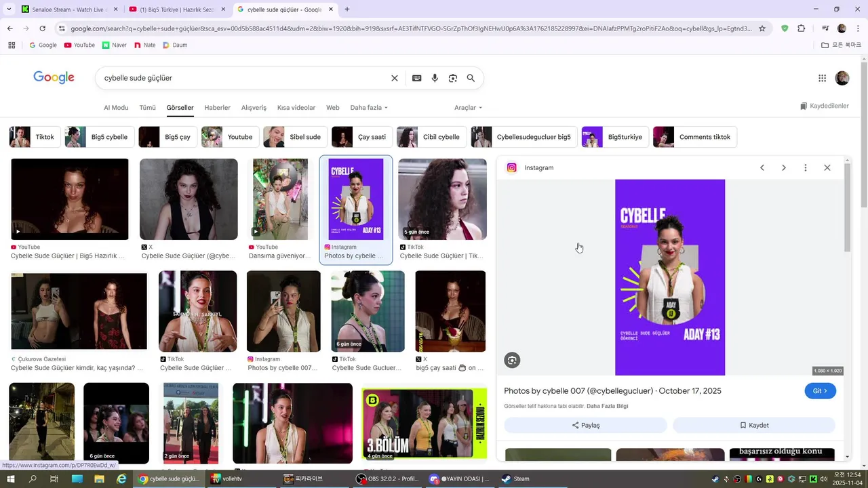The height and width of the screenshot is (488, 868).
Task: Expand the Daha fazla menu
Action: coord(369,108)
